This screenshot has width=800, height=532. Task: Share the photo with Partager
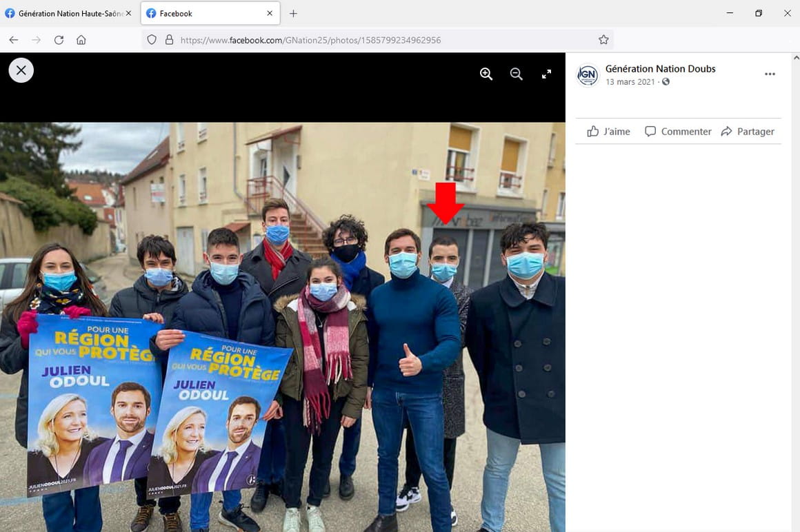click(x=748, y=132)
